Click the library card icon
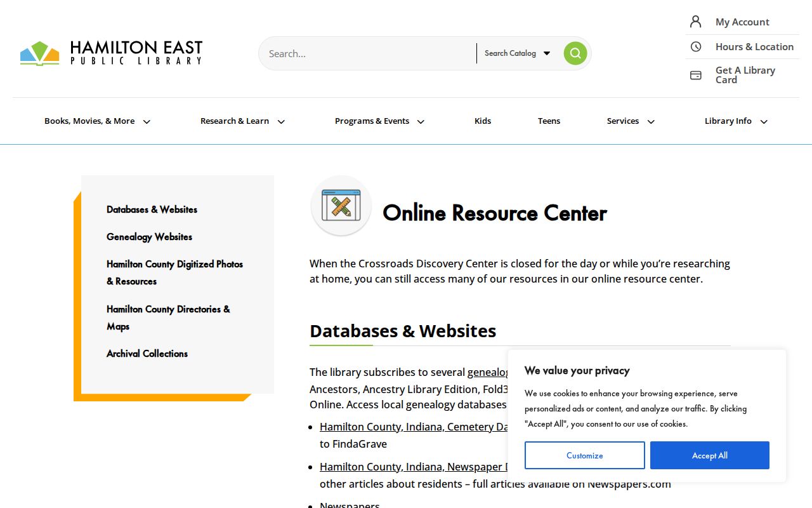The height and width of the screenshot is (508, 812). click(696, 75)
